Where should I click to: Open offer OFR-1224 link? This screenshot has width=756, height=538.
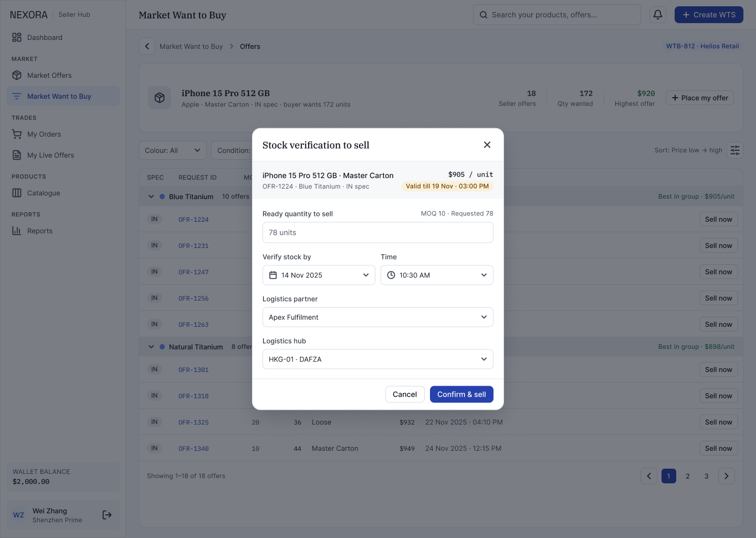point(194,220)
